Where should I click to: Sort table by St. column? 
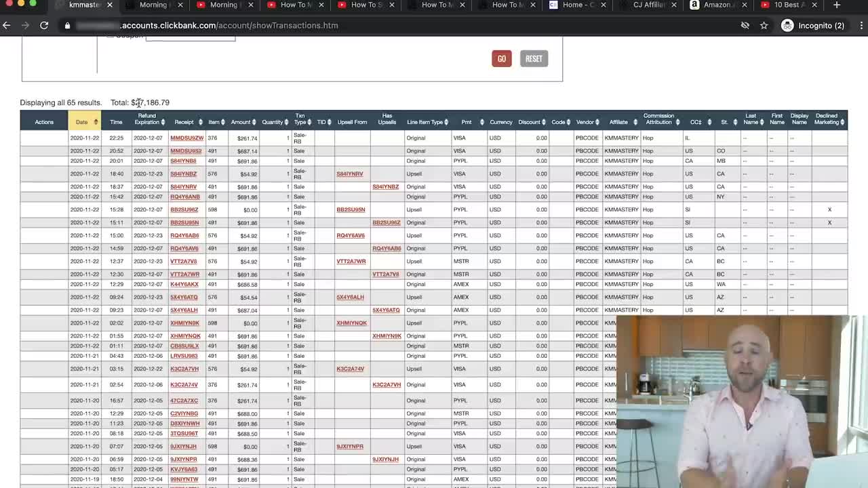pyautogui.click(x=727, y=122)
